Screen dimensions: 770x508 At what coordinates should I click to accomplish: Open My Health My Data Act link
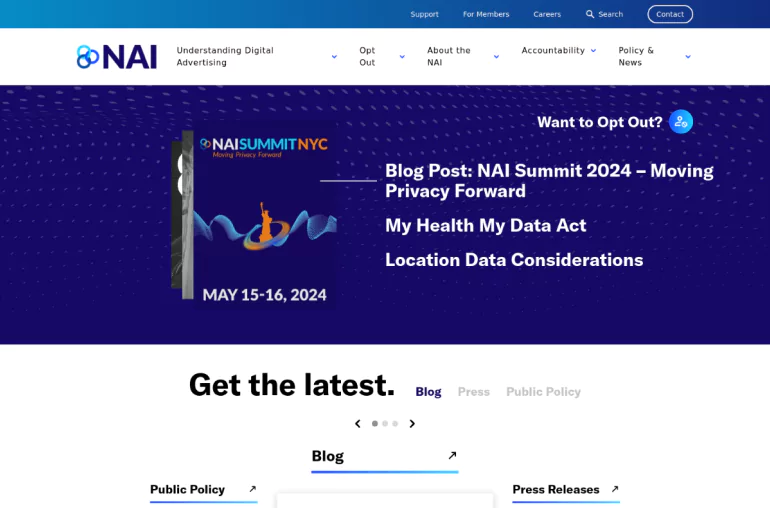tap(485, 226)
